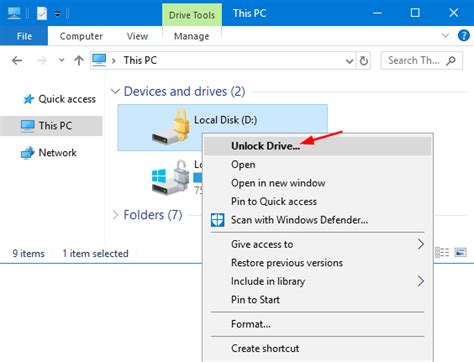Click the Forward navigation arrow

click(42, 61)
